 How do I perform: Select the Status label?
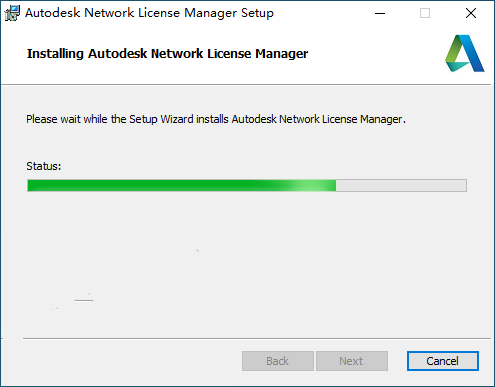(44, 166)
